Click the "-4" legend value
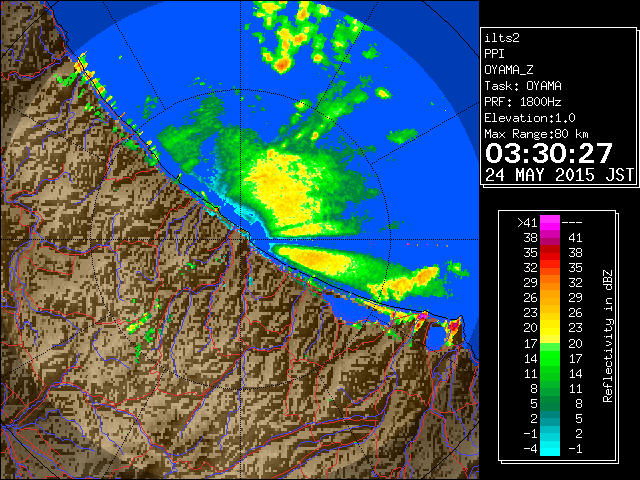Viewport: 640px width, 480px height. pos(530,448)
